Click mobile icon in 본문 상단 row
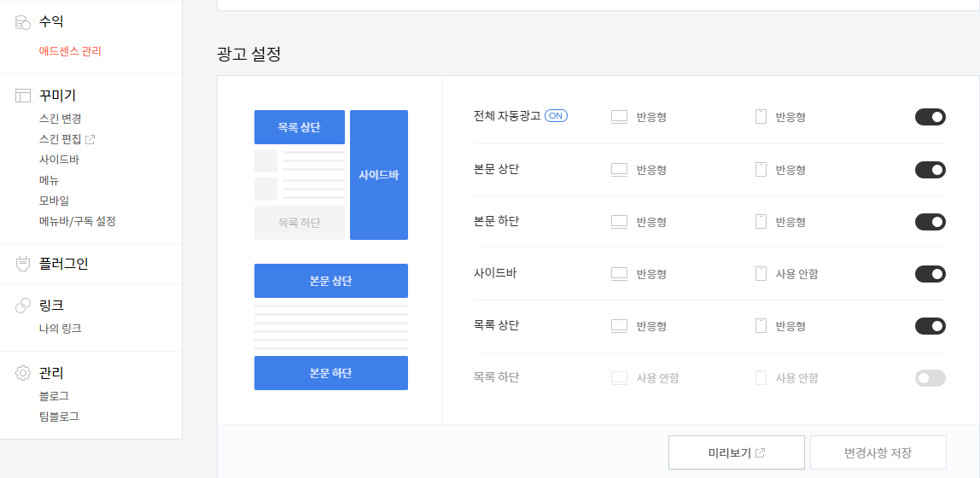The width and height of the screenshot is (980, 478). [x=761, y=169]
